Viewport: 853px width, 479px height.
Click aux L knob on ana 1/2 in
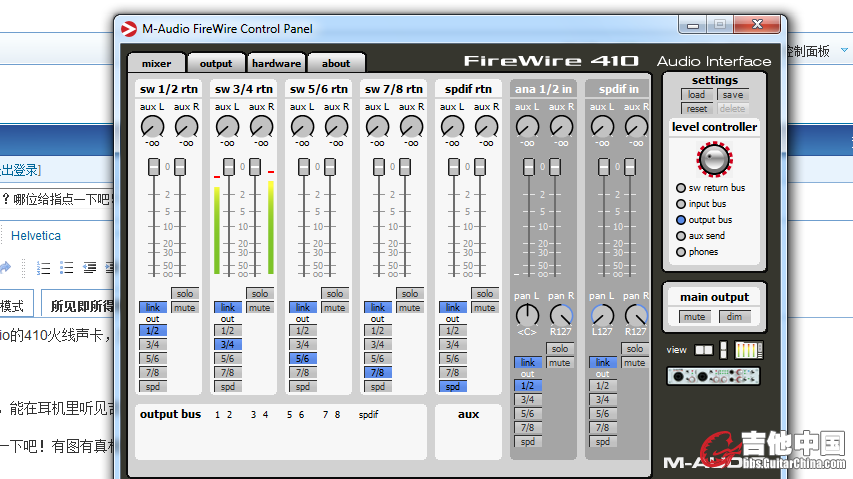tap(527, 127)
